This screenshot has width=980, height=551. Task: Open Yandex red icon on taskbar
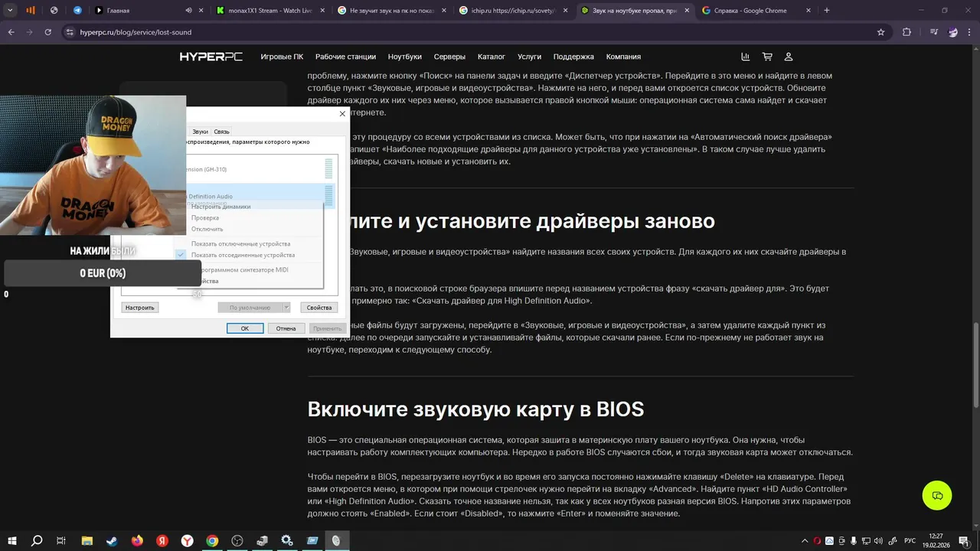point(162,540)
